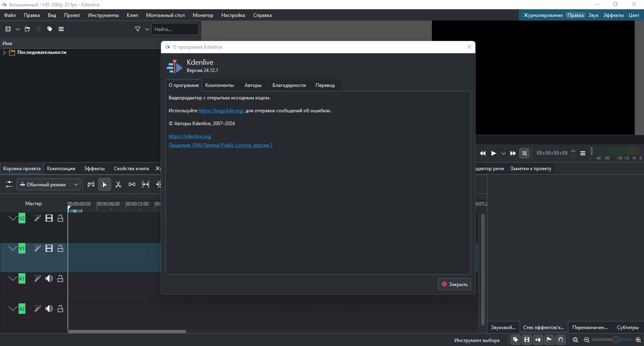Open the tag icon in project bin toolbar
This screenshot has height=346, width=644.
point(50,29)
